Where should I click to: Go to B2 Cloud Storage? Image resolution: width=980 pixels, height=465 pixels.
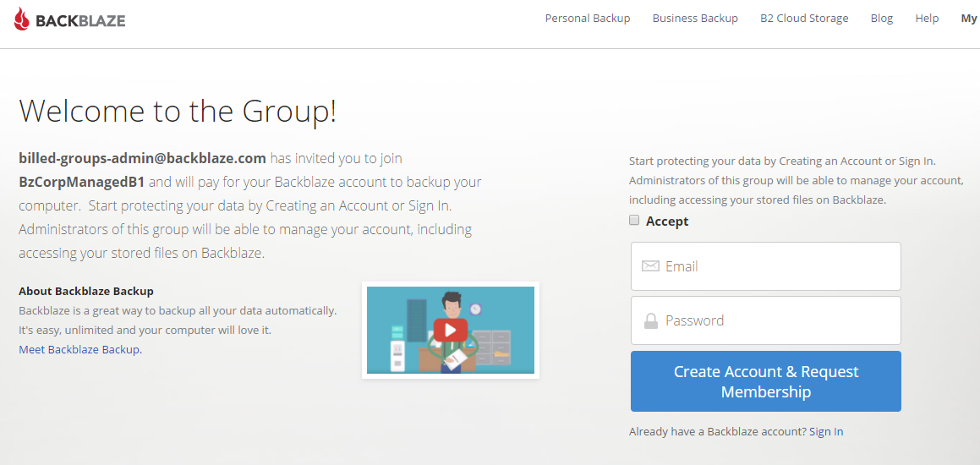tap(804, 18)
